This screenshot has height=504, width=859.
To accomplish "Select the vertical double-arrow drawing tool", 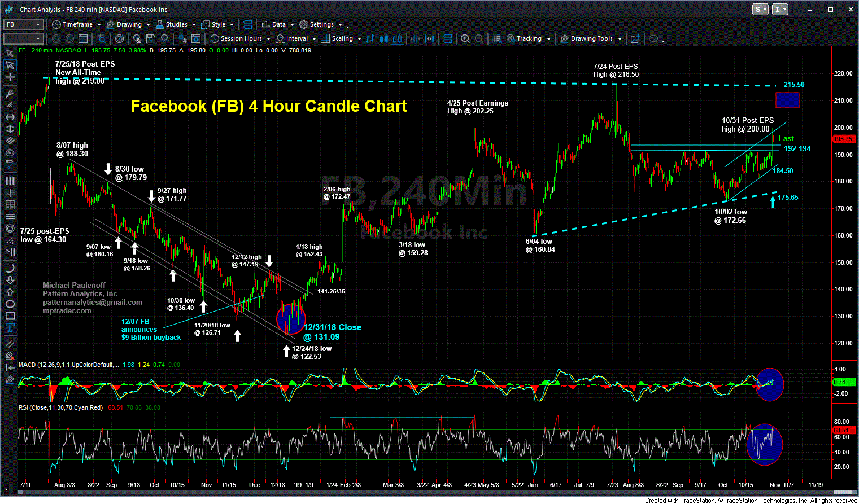I will pyautogui.click(x=10, y=129).
